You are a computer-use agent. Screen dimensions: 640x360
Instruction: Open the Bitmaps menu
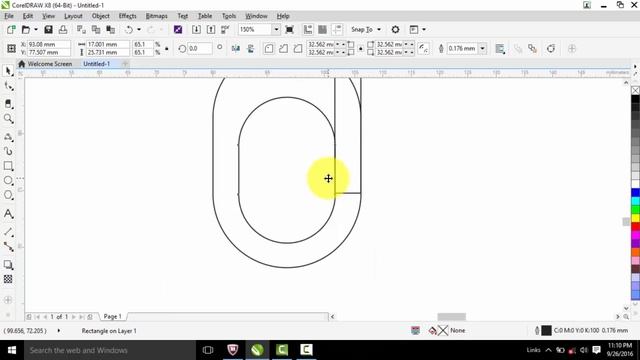point(156,16)
